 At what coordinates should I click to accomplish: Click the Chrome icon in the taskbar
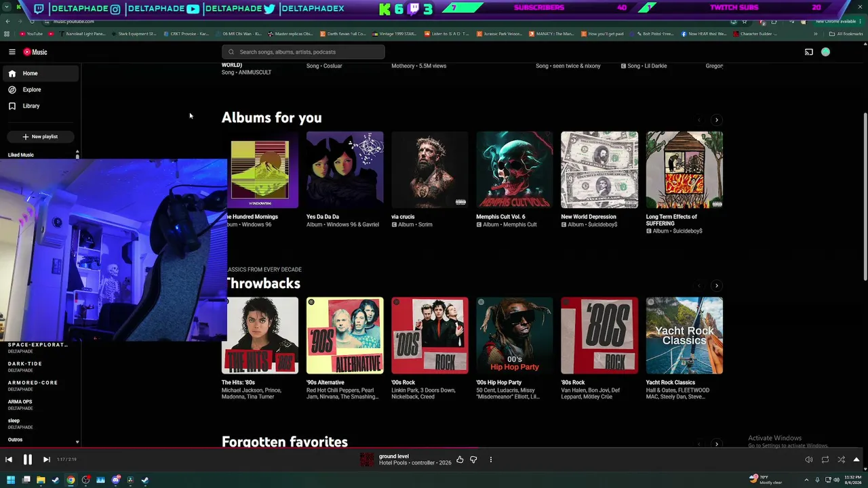71,480
